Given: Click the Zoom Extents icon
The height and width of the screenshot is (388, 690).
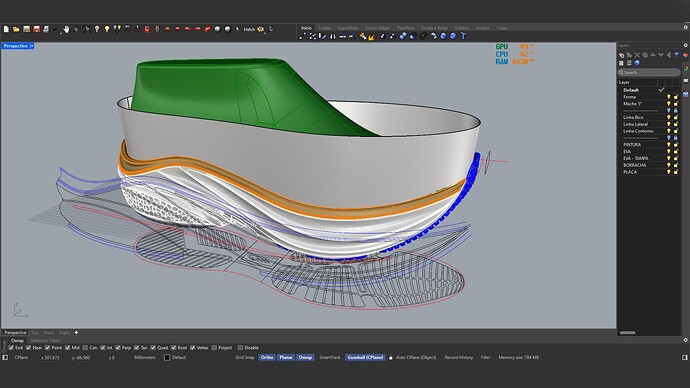Looking at the screenshot, I should point(87,29).
